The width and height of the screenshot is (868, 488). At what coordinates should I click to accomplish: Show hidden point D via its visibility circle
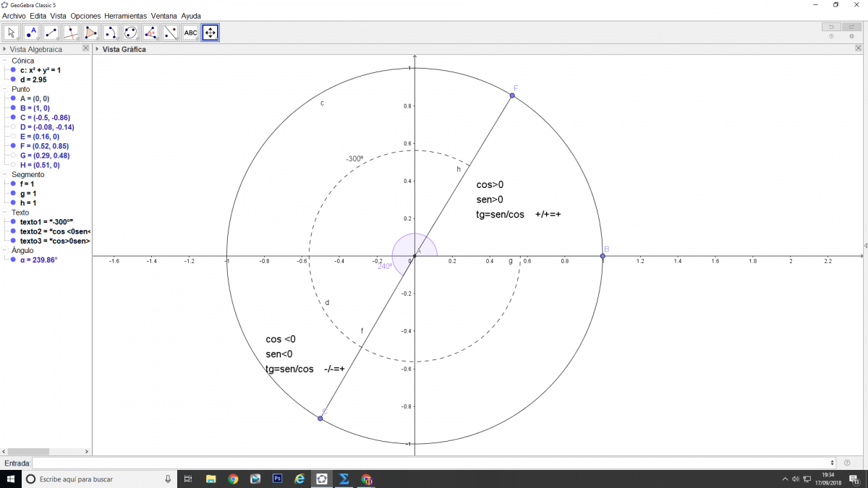[x=13, y=127]
